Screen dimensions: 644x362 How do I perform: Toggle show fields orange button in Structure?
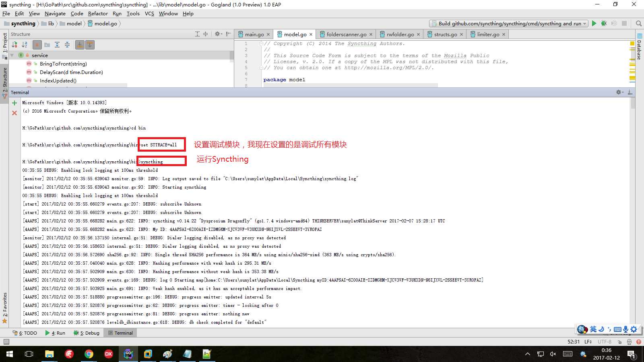pos(37,45)
